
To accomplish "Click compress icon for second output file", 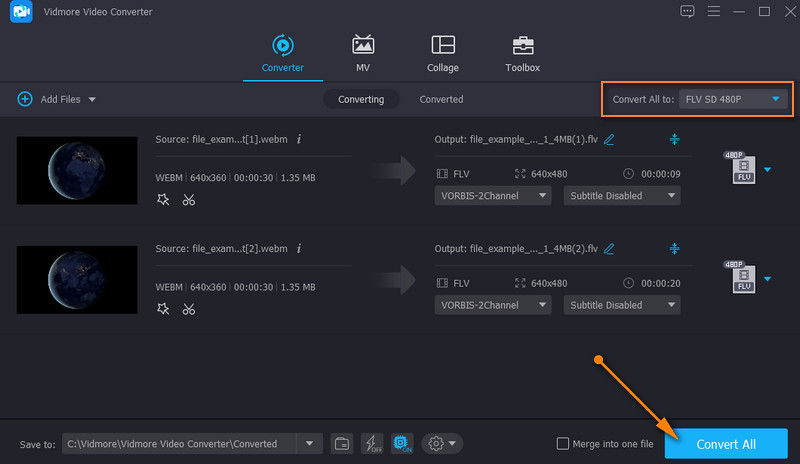I will 674,248.
